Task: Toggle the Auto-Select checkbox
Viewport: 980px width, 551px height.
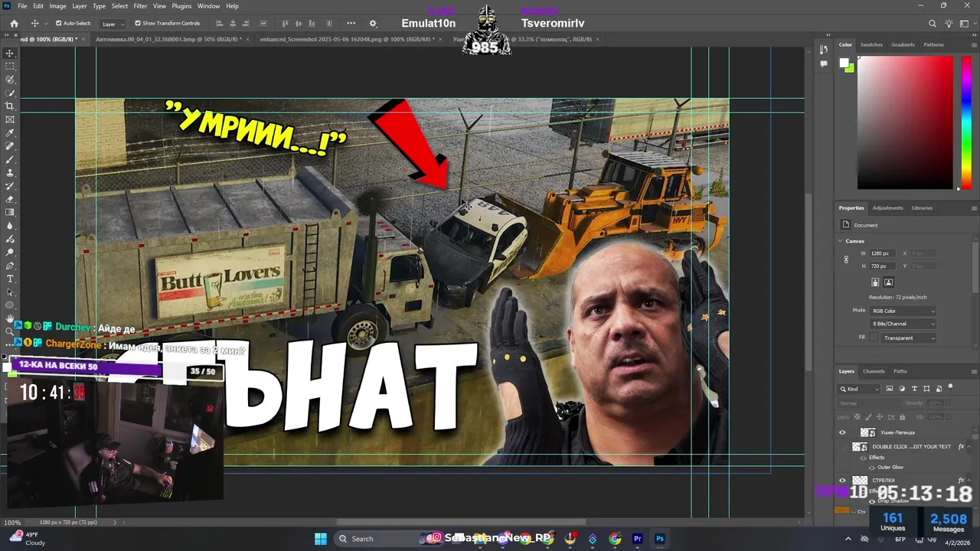Action: (x=59, y=24)
